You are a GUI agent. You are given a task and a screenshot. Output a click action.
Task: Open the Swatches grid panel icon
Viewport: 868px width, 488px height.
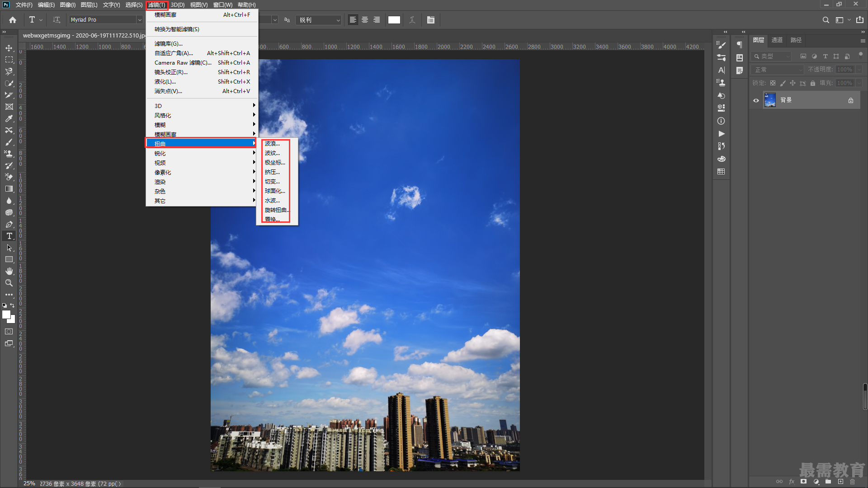click(722, 171)
